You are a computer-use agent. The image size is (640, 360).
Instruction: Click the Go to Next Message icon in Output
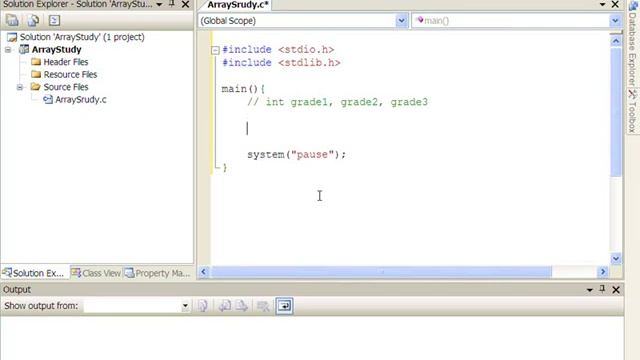click(242, 306)
